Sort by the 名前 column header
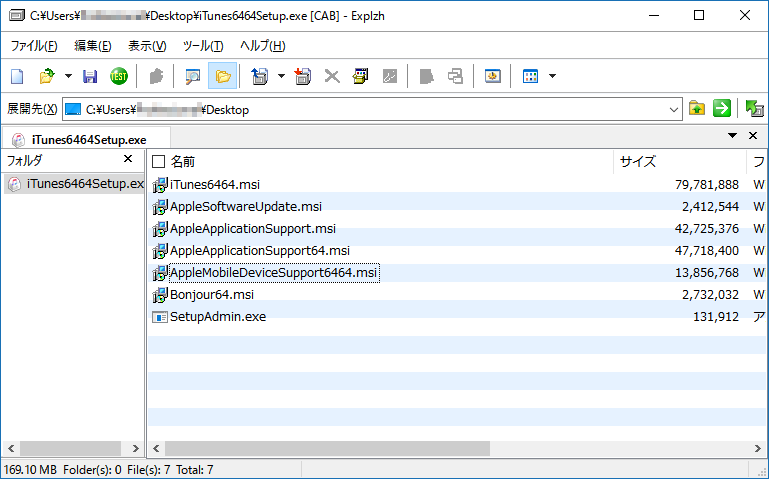 pos(182,161)
